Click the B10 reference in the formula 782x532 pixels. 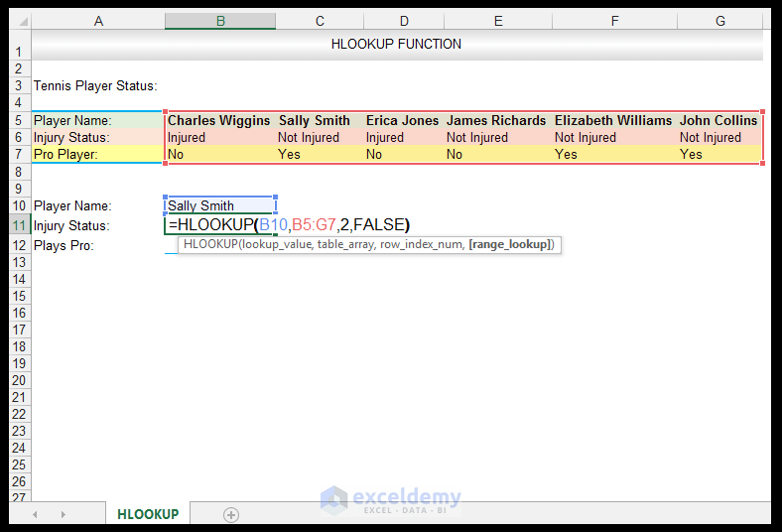[x=273, y=225]
